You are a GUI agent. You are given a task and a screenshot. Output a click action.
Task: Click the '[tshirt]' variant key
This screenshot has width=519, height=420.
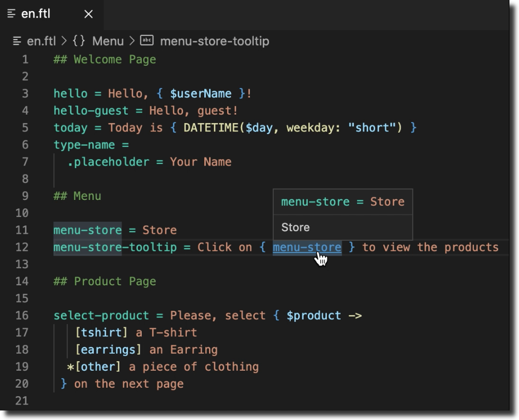101,332
